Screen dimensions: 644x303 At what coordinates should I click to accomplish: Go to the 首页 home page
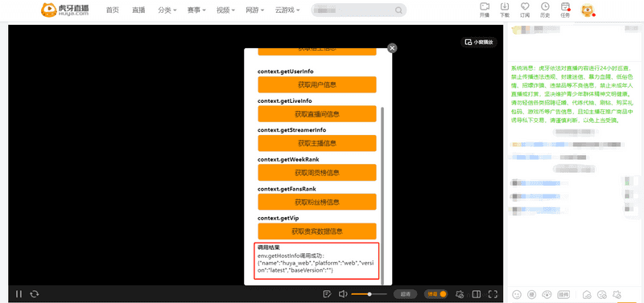(x=112, y=10)
